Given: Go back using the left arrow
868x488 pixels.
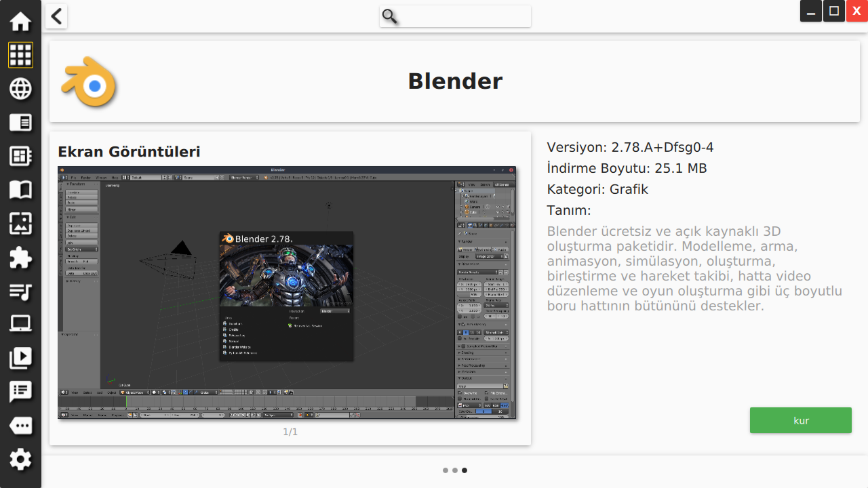Looking at the screenshot, I should coord(56,16).
